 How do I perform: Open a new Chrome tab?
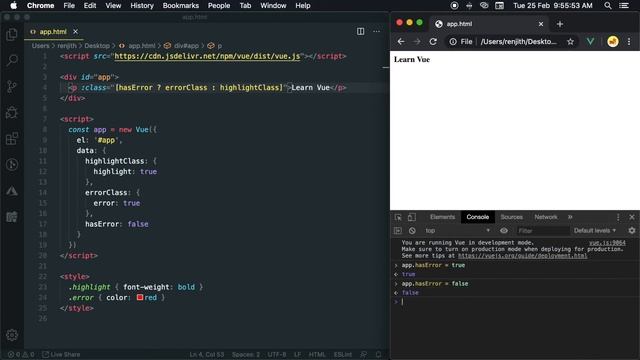(560, 24)
